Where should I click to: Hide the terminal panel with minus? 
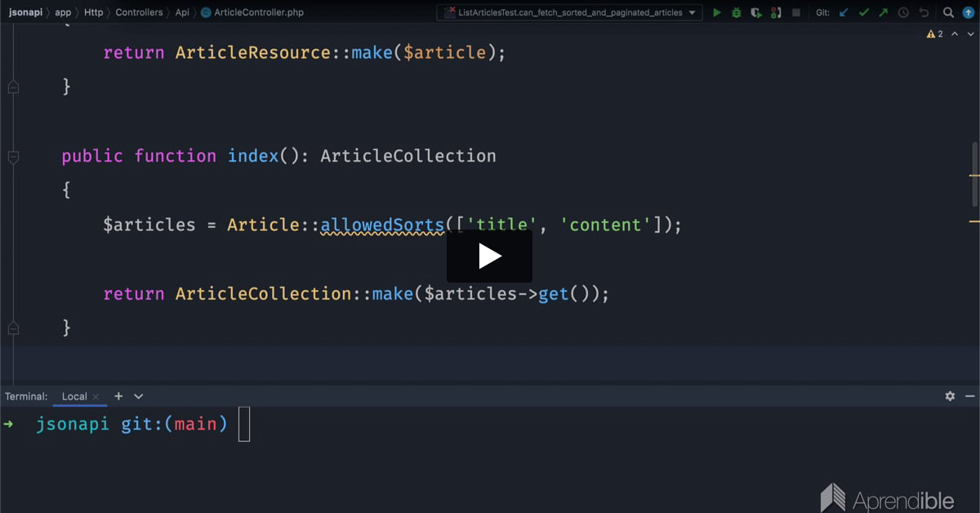[969, 396]
